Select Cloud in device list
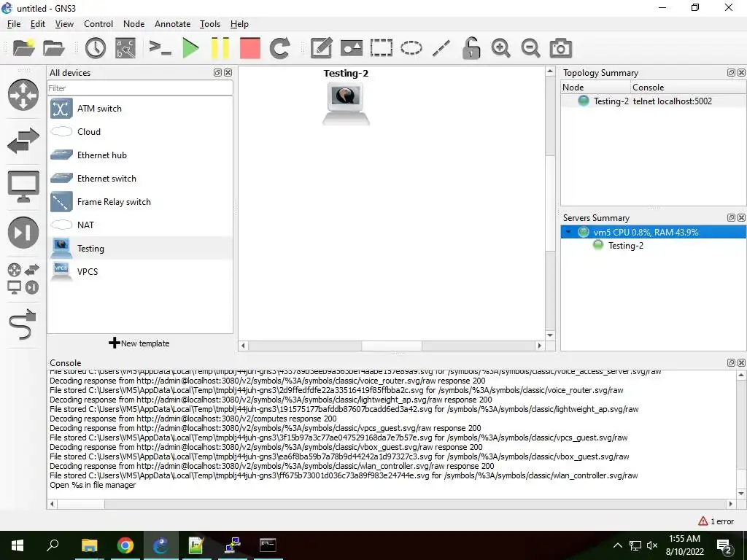 pyautogui.click(x=140, y=132)
